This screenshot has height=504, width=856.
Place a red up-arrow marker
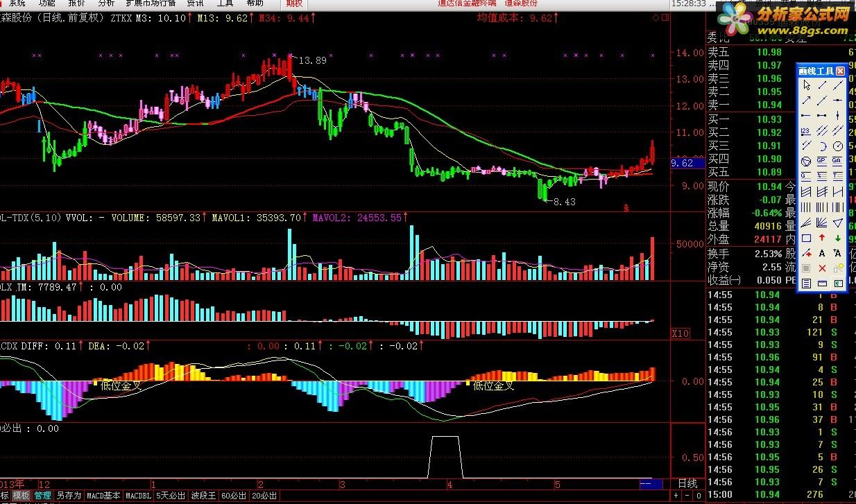(822, 238)
